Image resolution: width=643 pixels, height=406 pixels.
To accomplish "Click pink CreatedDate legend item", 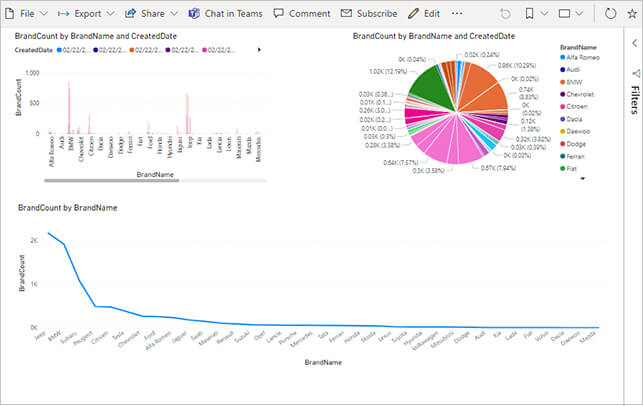I will coord(218,50).
